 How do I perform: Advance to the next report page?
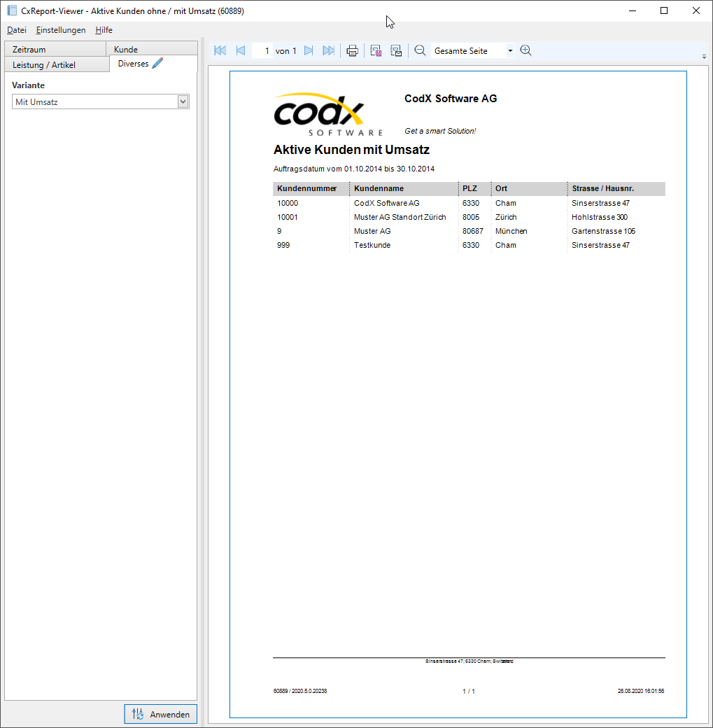click(x=309, y=50)
